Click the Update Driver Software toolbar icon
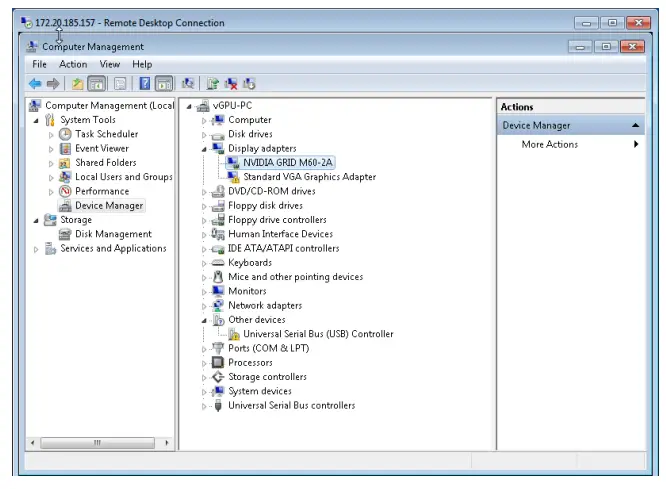The image size is (666, 489). [212, 84]
